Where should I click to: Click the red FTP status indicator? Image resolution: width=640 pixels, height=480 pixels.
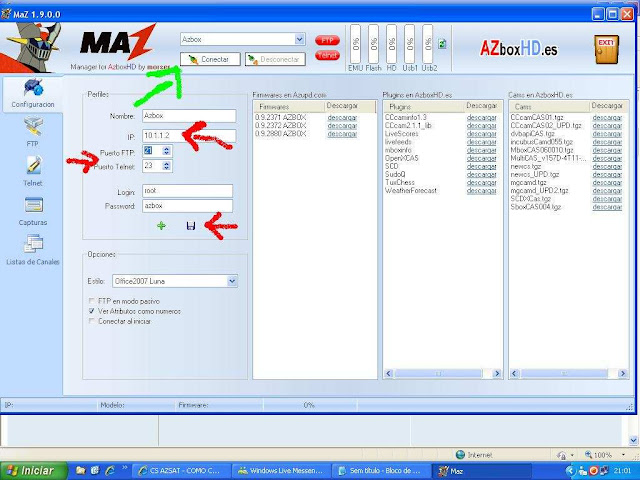pos(327,40)
